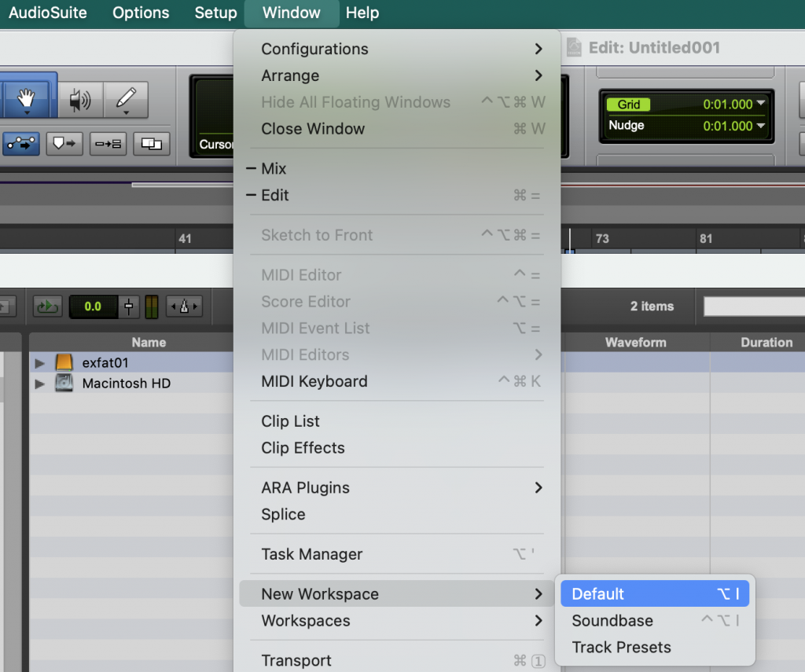Expand the exfat01 volume
805x672 pixels.
tap(40, 363)
